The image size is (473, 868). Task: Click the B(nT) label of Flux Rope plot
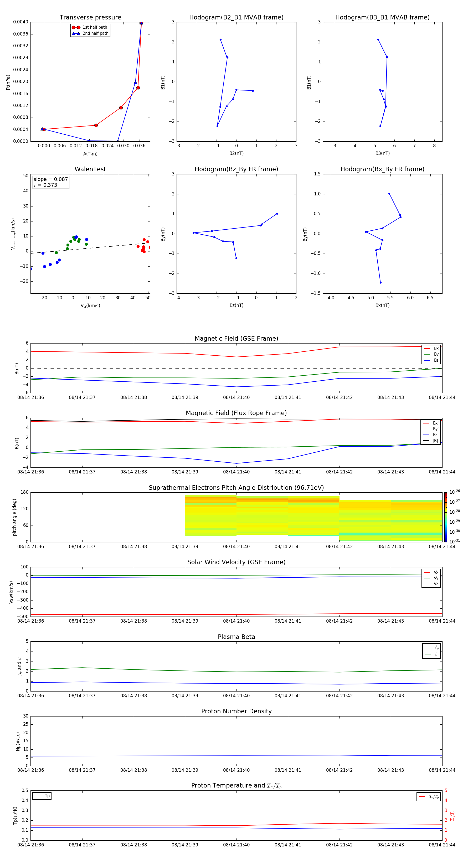coord(17,443)
